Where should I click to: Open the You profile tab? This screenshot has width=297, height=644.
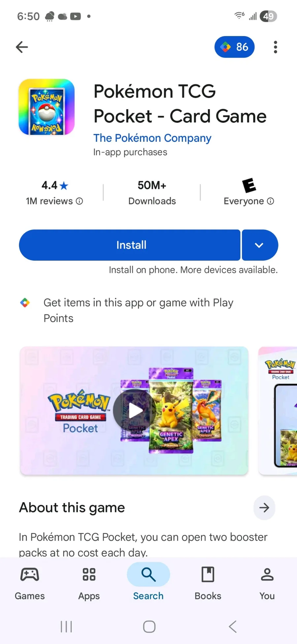pyautogui.click(x=267, y=583)
